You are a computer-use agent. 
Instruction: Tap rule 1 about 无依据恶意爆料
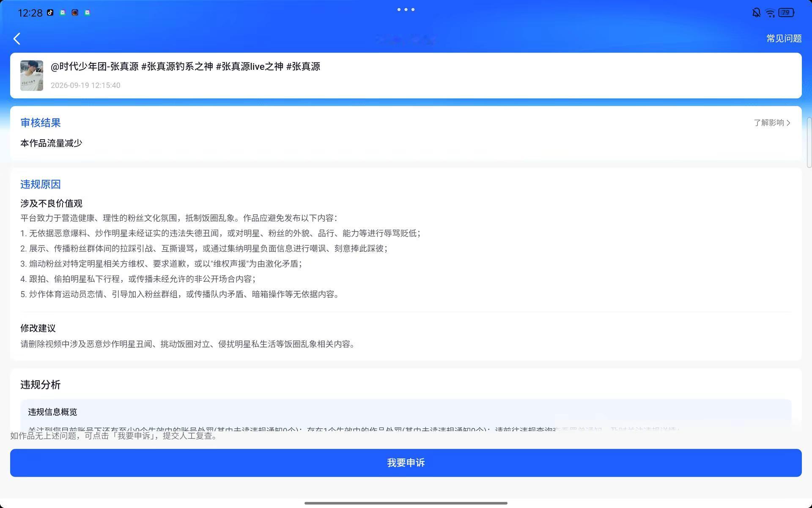(x=220, y=233)
